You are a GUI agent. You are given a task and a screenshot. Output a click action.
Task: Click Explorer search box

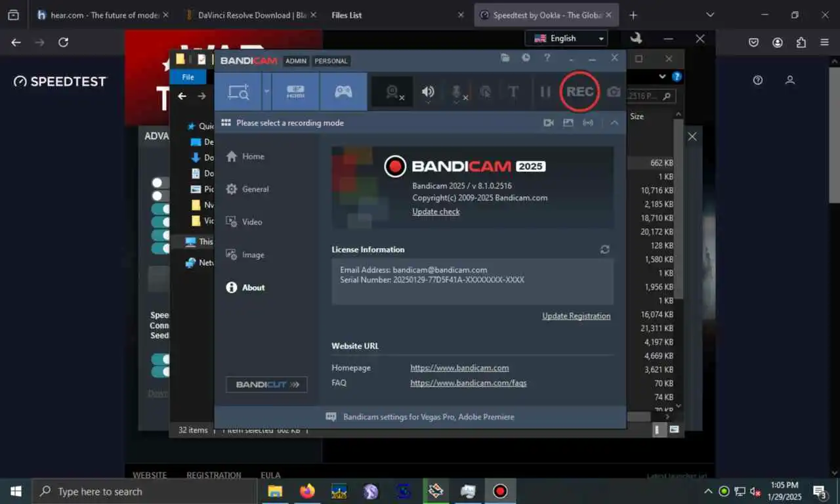tap(651, 96)
